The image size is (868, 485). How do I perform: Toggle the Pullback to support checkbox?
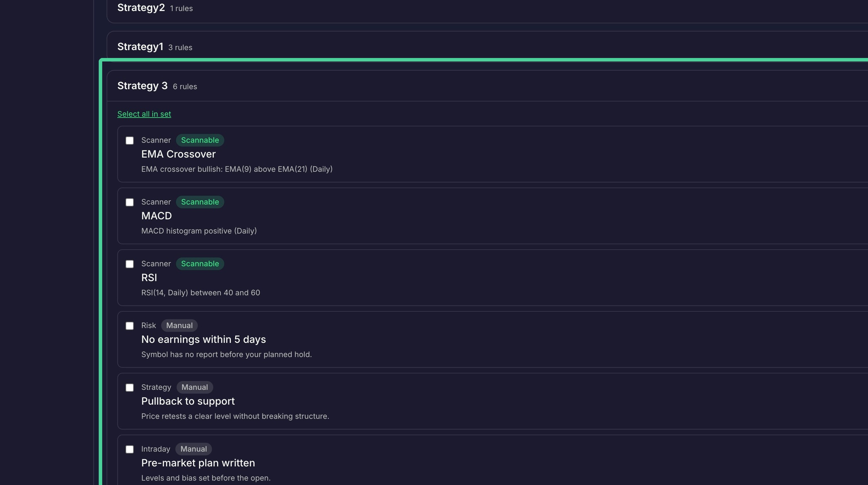pyautogui.click(x=129, y=388)
